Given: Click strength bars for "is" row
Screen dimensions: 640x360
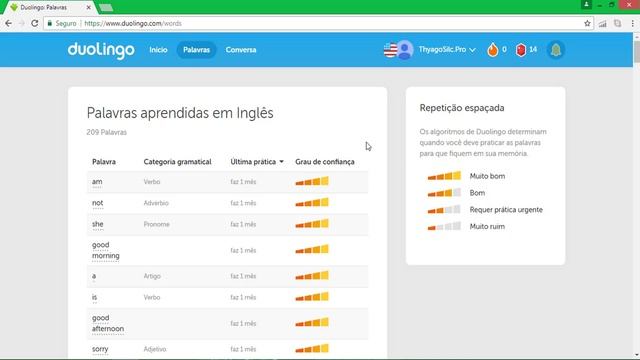Looking at the screenshot, I should click(312, 297).
